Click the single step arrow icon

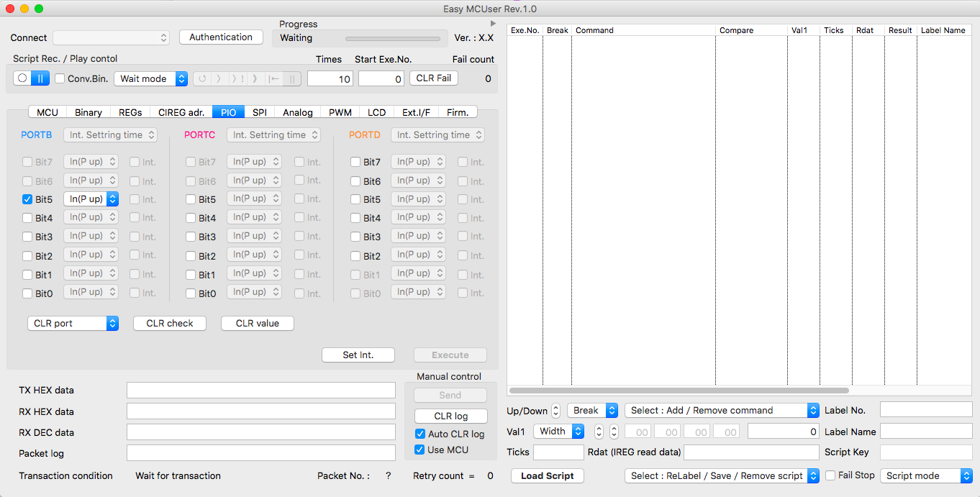(x=219, y=79)
